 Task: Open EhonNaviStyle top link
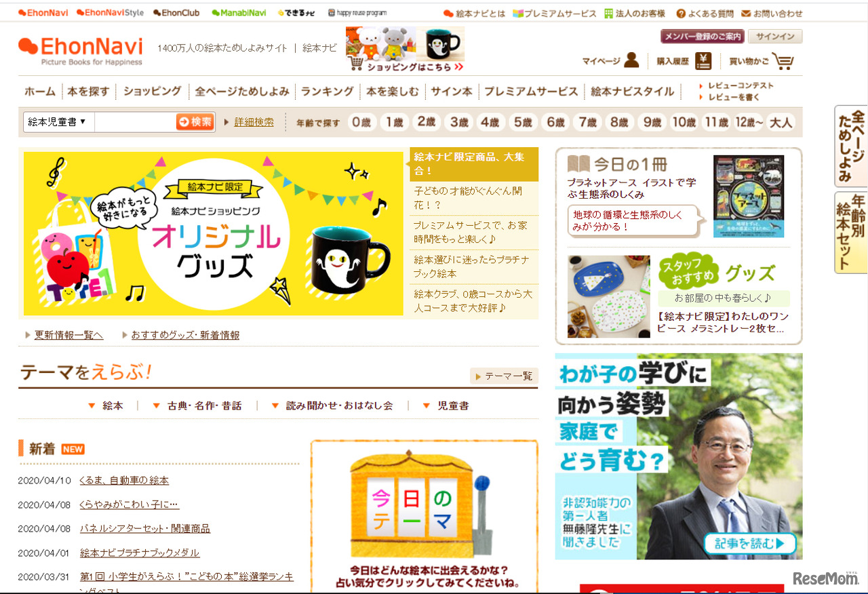(111, 13)
